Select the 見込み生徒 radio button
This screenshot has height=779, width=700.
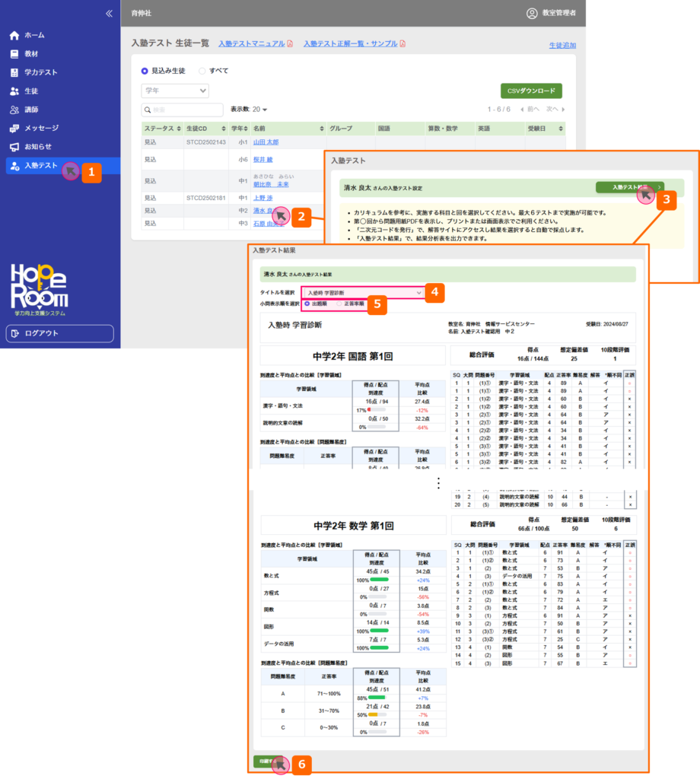click(145, 71)
